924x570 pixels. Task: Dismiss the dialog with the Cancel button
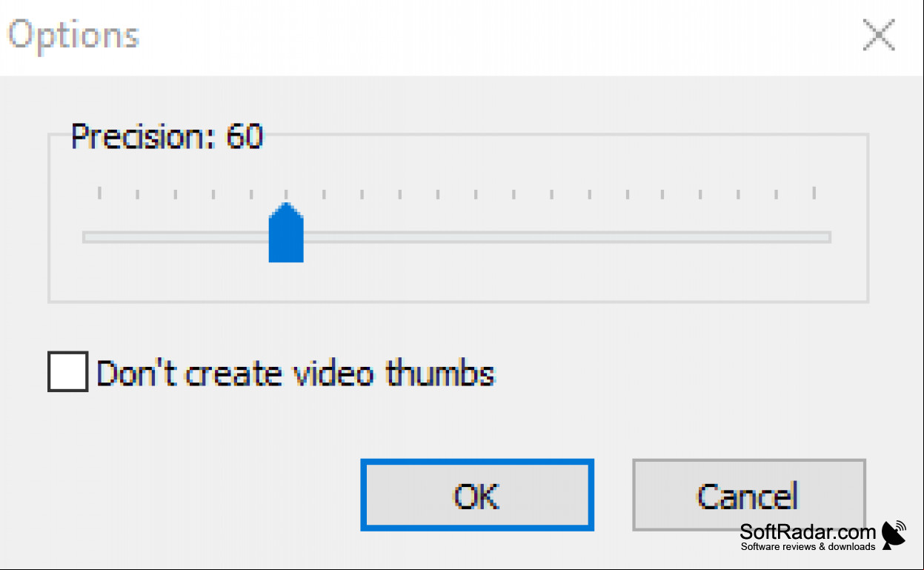(x=748, y=494)
